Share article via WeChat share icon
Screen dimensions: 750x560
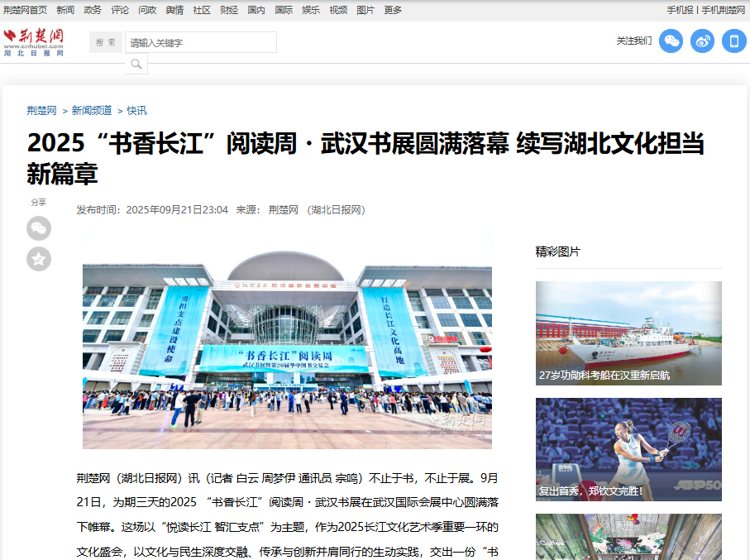[39, 228]
